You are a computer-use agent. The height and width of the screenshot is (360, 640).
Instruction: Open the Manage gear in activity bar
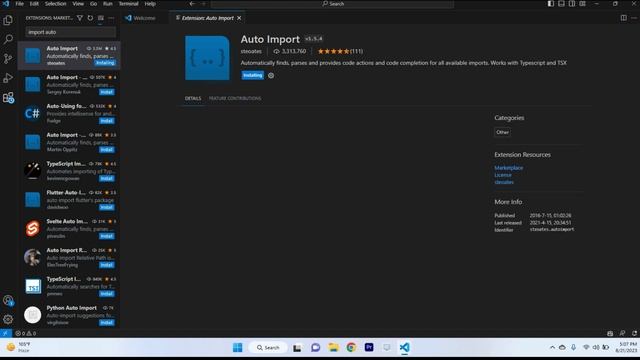(x=8, y=319)
